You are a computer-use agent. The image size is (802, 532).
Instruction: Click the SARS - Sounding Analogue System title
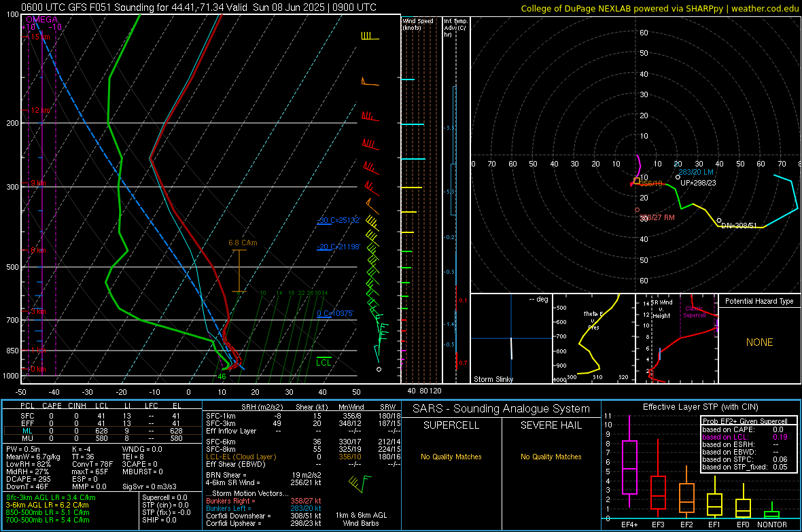pos(502,409)
